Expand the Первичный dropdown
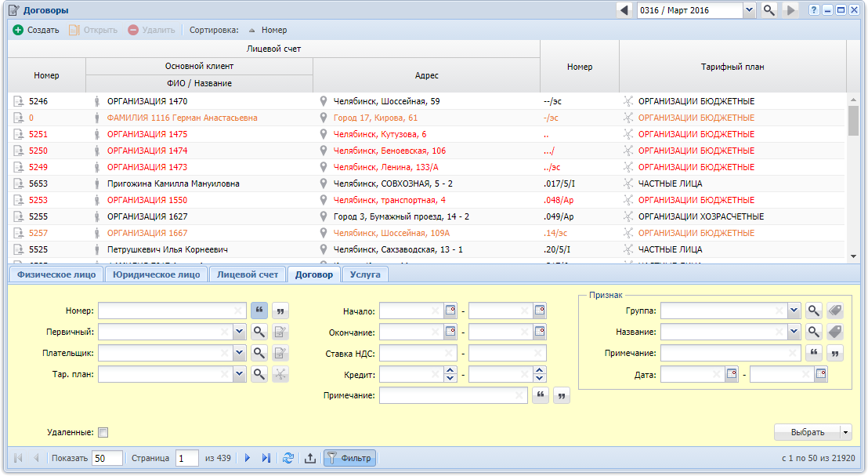 (239, 332)
